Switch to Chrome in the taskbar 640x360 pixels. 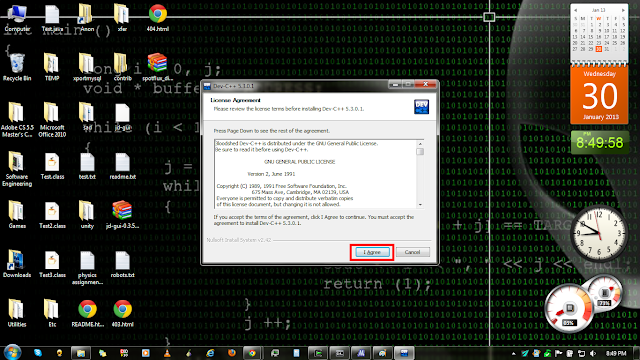pyautogui.click(x=253, y=353)
